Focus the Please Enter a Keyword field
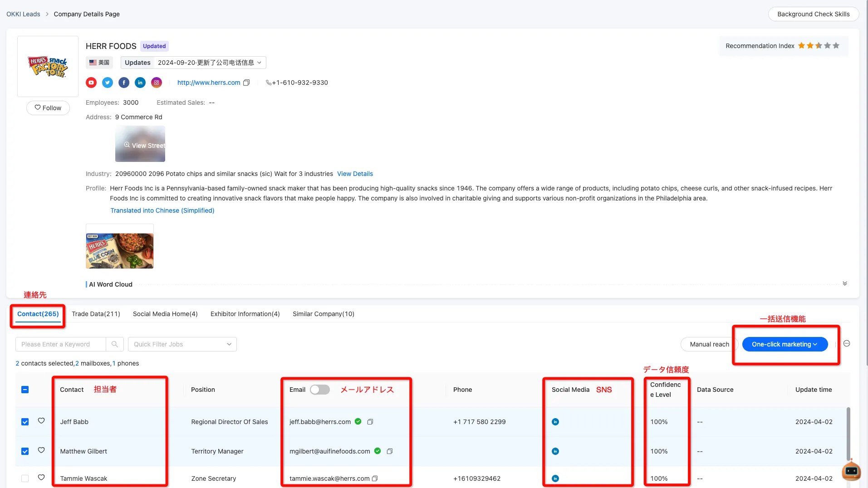 click(61, 344)
